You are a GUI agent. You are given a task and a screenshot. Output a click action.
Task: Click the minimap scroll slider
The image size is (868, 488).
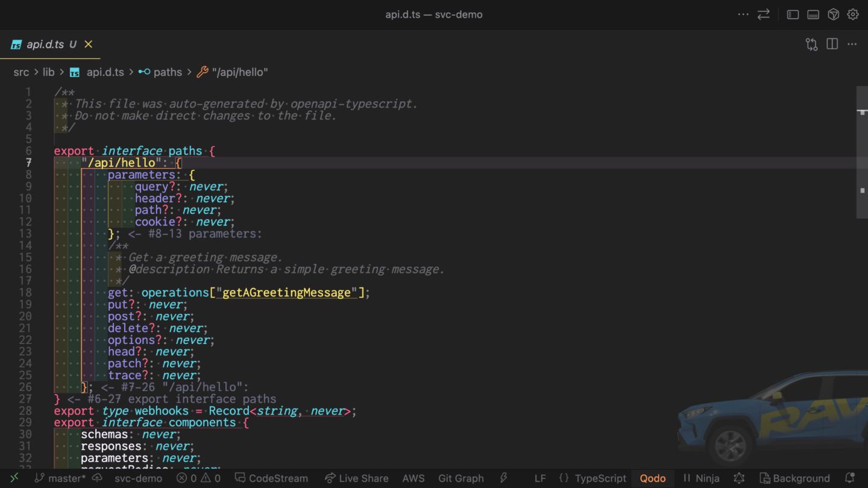[x=861, y=152]
